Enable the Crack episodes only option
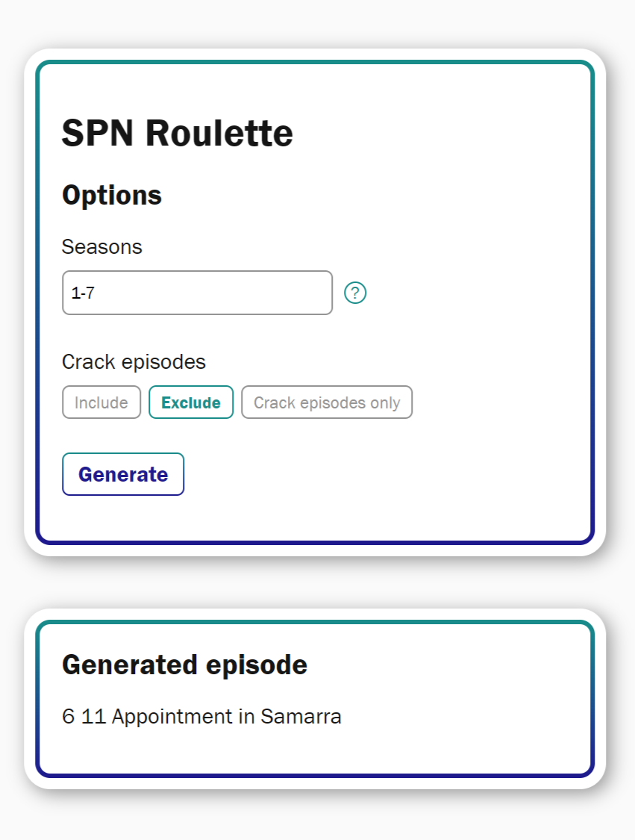 click(327, 402)
